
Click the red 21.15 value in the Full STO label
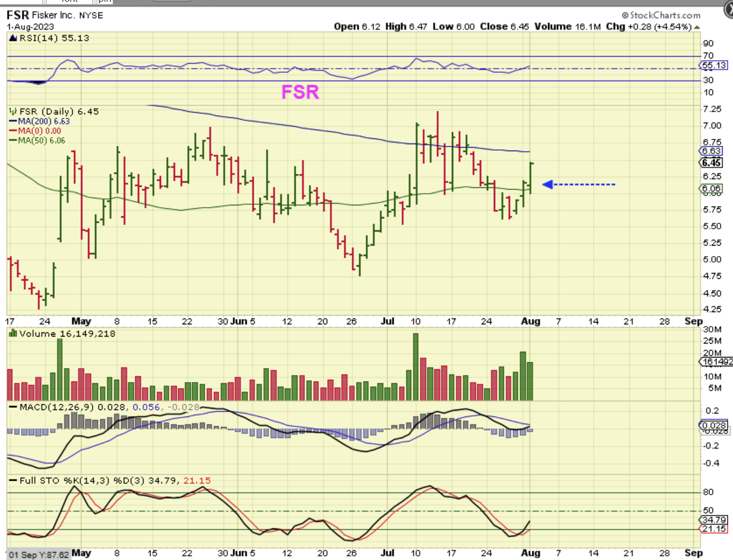point(197,481)
